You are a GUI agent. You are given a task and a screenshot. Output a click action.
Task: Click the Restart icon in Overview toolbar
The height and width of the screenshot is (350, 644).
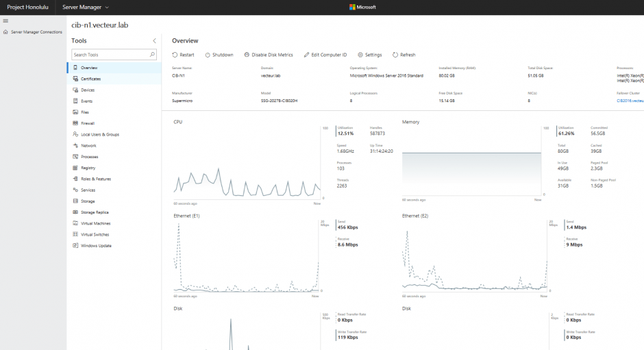[175, 55]
